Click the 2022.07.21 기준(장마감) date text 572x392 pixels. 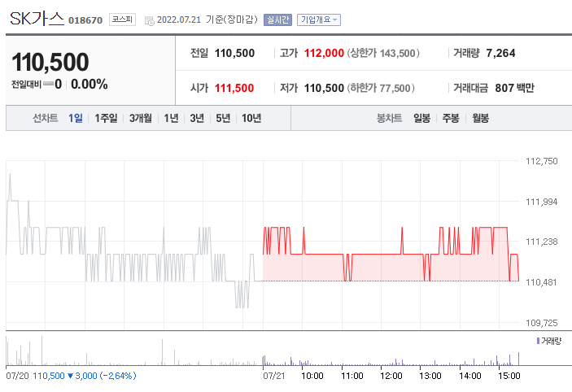tap(207, 20)
